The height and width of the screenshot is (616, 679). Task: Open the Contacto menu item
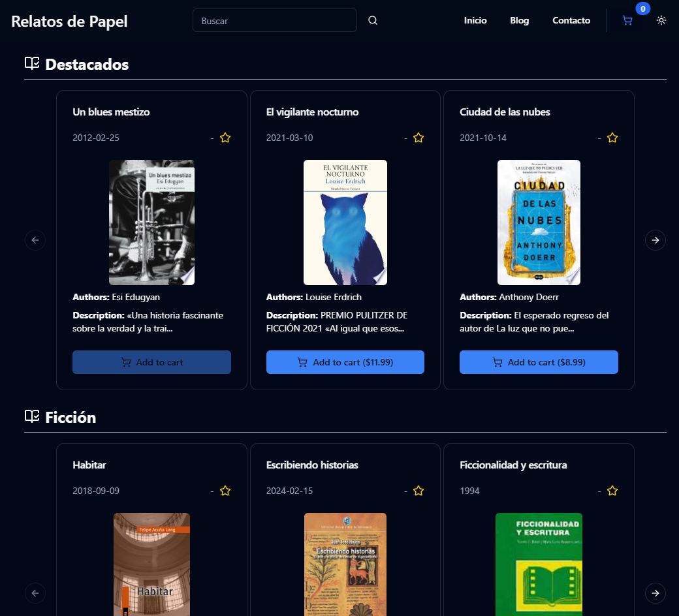click(x=571, y=20)
